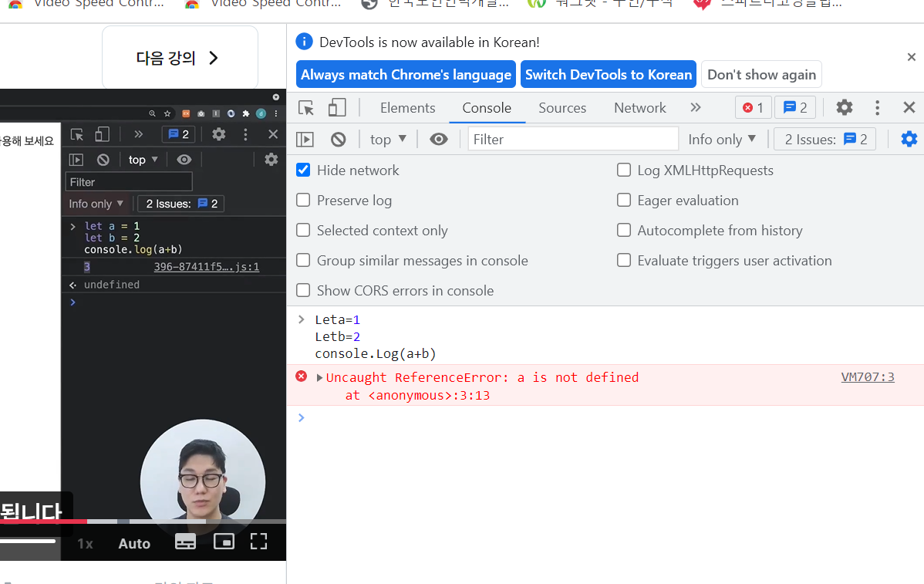This screenshot has height=584, width=924.
Task: Dismiss the Korean language notification bar
Action: (x=912, y=57)
